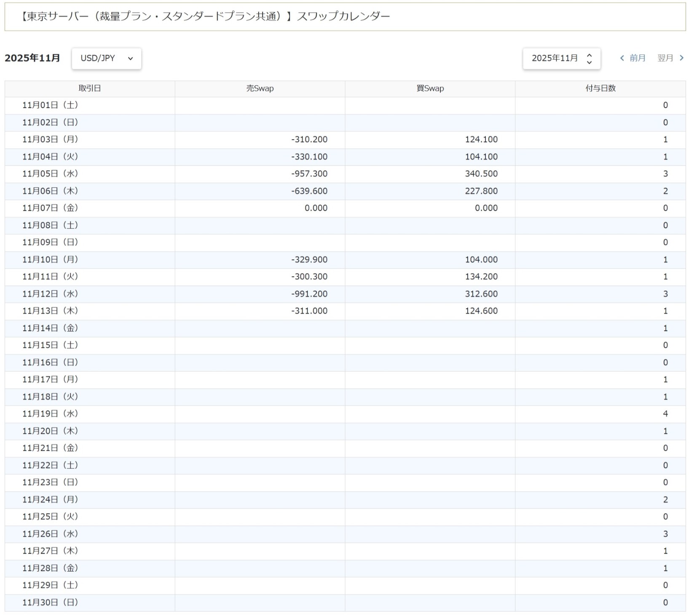Click sell swap value -329.900
The height and width of the screenshot is (616, 689).
[309, 260]
